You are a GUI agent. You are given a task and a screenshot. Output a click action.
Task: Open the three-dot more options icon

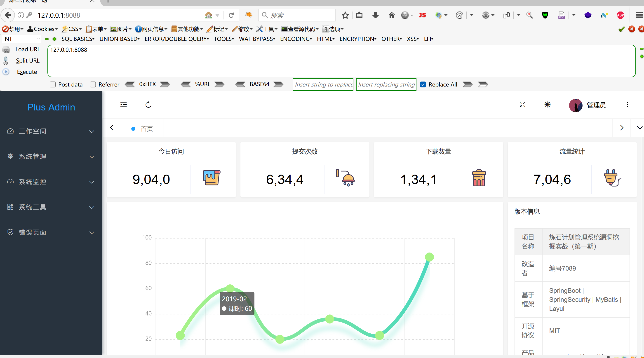coord(627,104)
